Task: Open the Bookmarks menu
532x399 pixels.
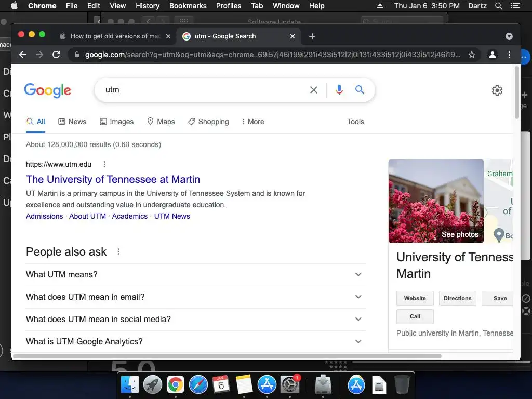Action: tap(188, 6)
